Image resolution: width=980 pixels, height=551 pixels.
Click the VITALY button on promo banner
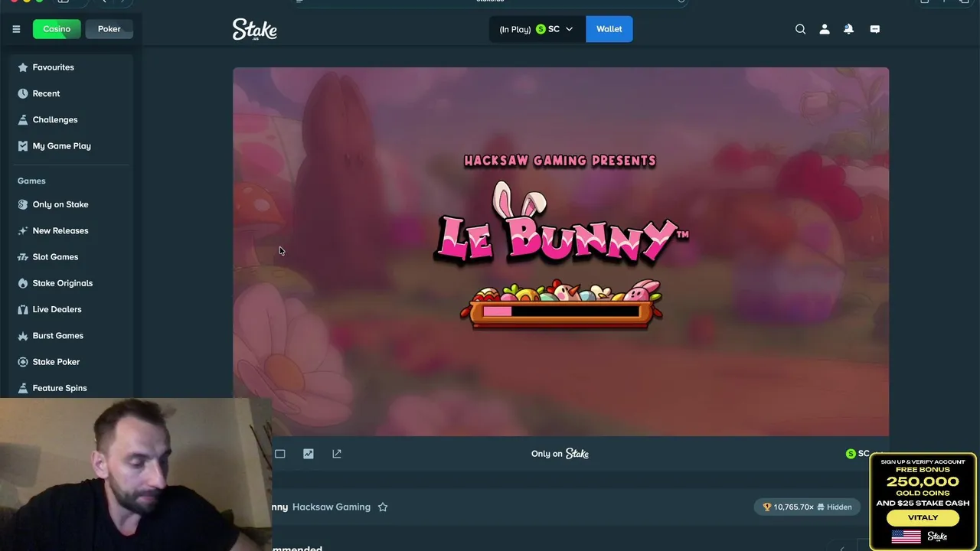(x=923, y=517)
